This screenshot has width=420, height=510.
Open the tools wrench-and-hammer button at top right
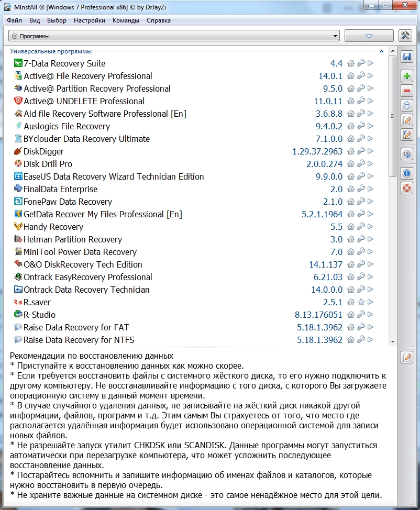(405, 36)
